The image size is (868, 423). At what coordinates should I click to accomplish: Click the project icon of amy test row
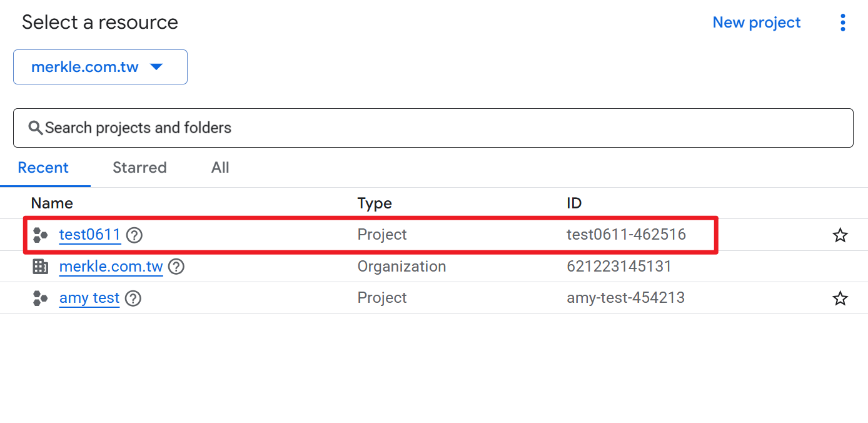(40, 298)
